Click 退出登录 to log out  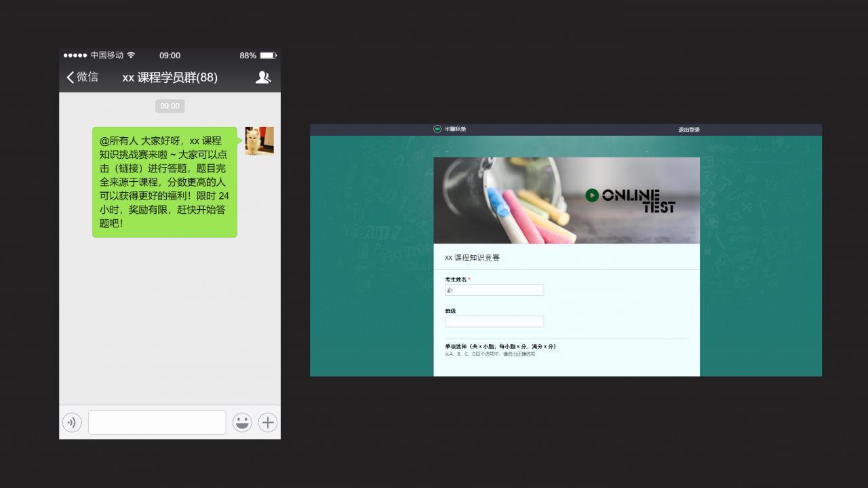(x=689, y=130)
